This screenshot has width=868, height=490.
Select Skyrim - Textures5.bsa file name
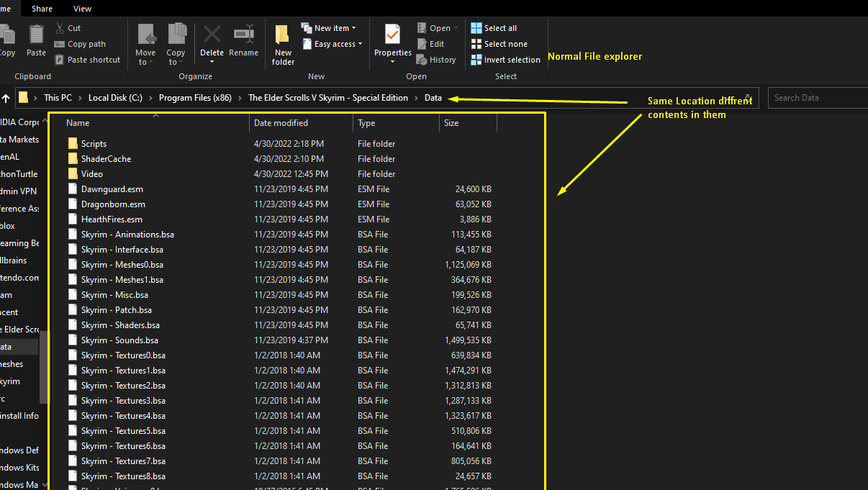pos(123,431)
